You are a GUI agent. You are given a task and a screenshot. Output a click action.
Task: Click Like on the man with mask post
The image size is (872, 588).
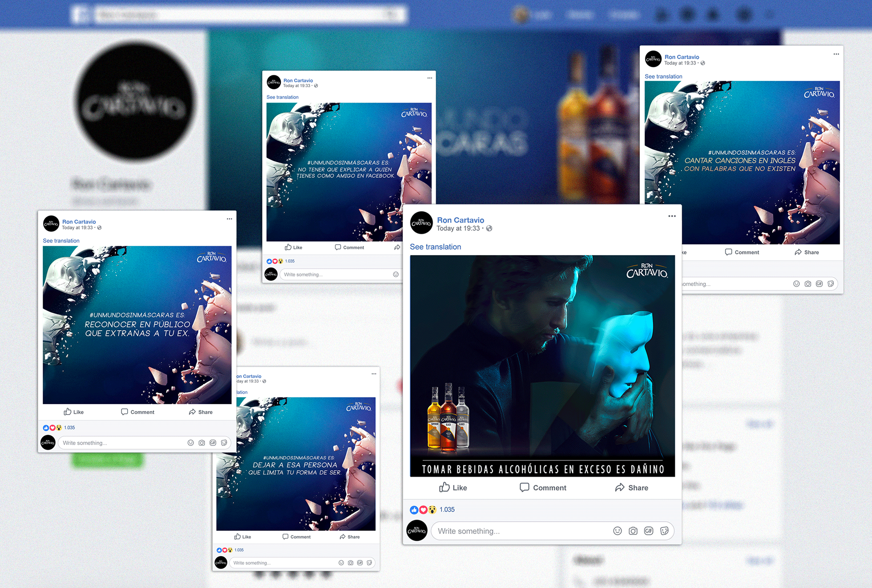coord(453,488)
